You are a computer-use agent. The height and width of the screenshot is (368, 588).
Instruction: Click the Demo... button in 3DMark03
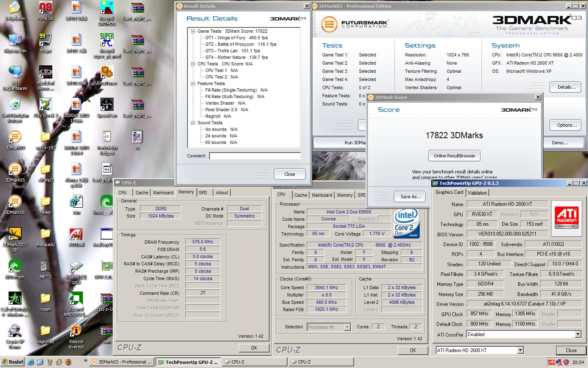tap(560, 143)
